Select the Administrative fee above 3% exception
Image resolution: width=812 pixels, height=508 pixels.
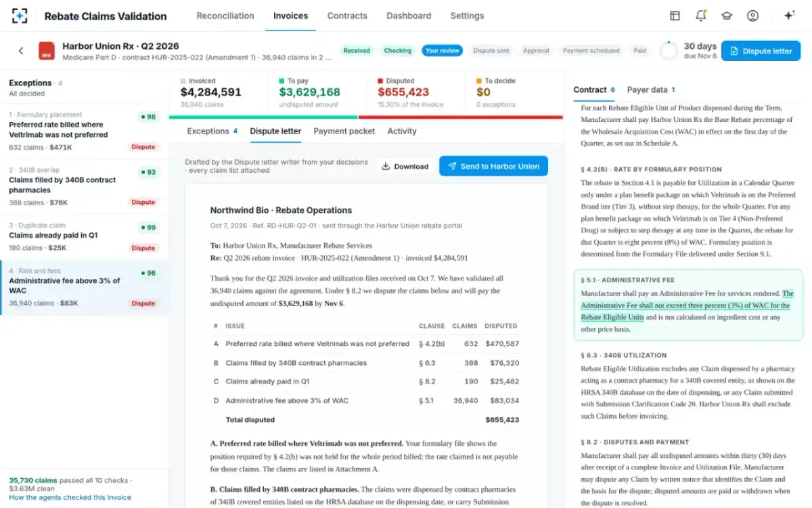tap(84, 287)
